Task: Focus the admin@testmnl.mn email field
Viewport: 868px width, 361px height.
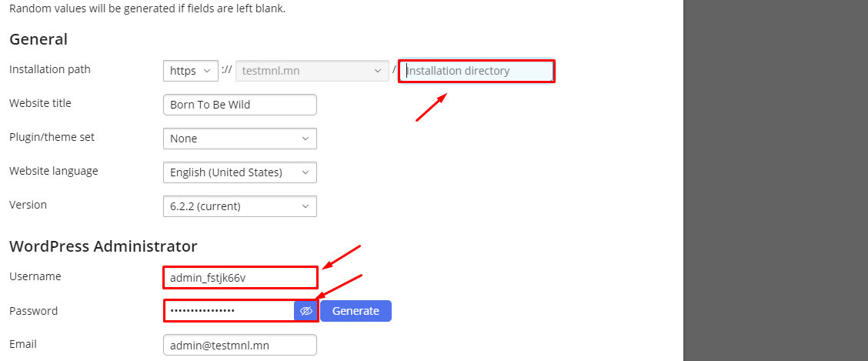Action: pos(239,345)
